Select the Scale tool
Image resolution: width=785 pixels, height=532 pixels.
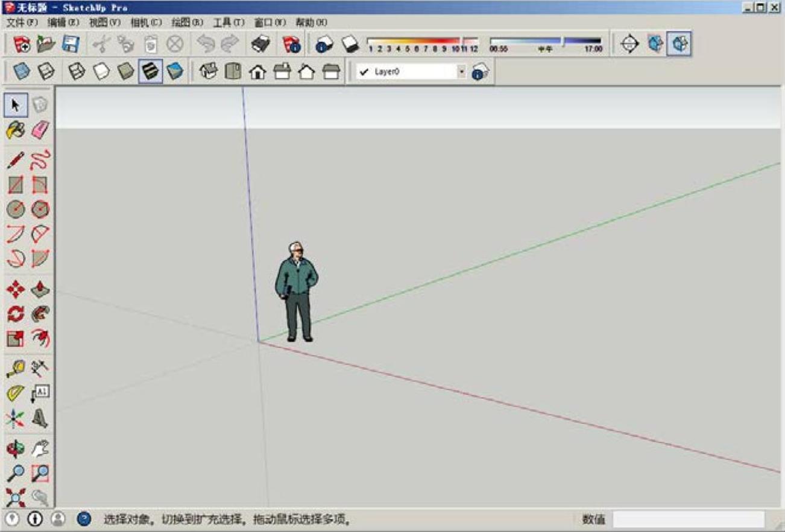point(16,338)
